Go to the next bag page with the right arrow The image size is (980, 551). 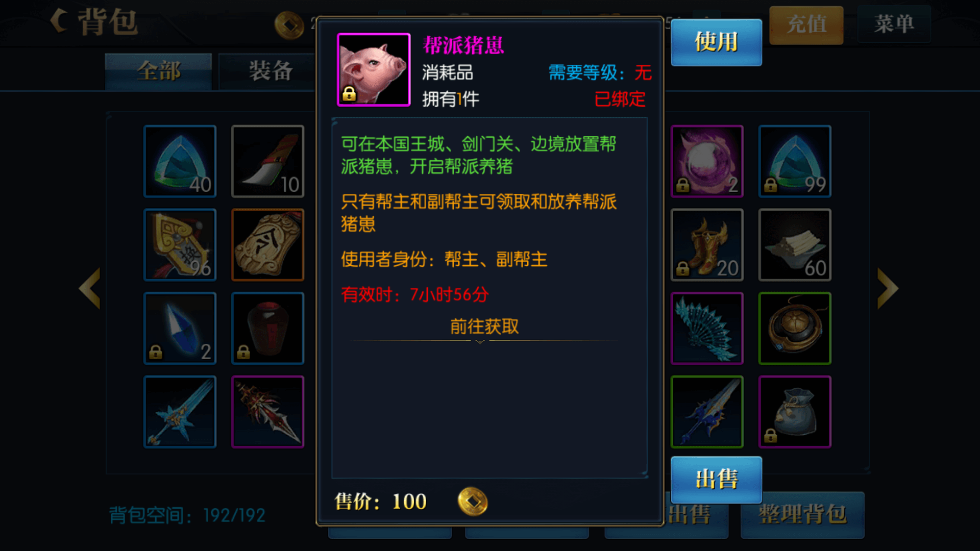point(888,288)
